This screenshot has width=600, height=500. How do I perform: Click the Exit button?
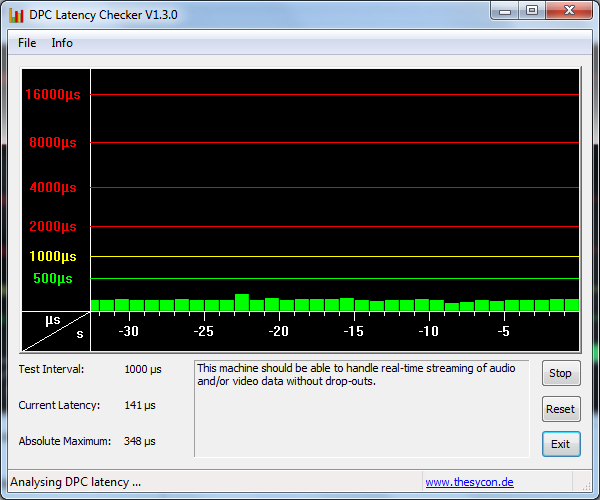point(561,444)
